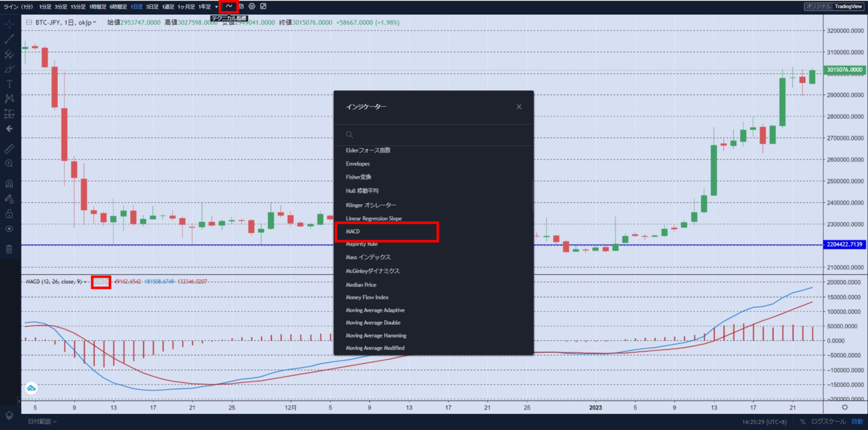This screenshot has height=430, width=868.
Task: Select the trend line drawing tool
Action: pos(9,39)
